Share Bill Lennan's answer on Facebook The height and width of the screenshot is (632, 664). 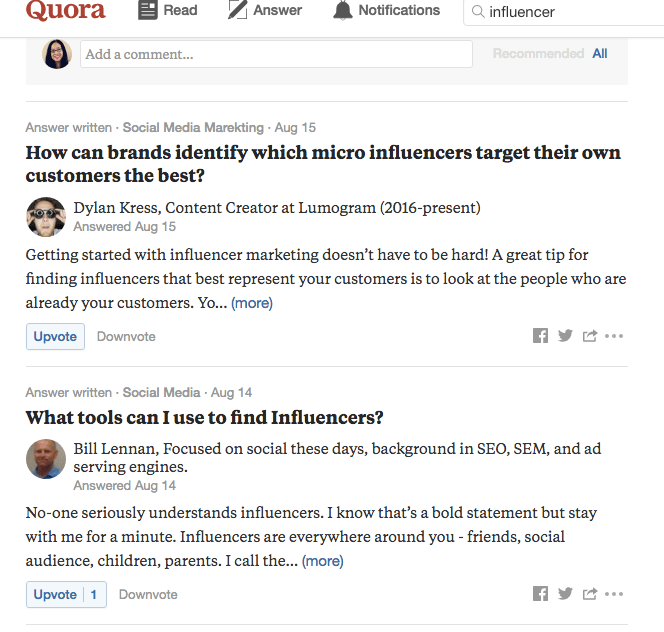(540, 594)
